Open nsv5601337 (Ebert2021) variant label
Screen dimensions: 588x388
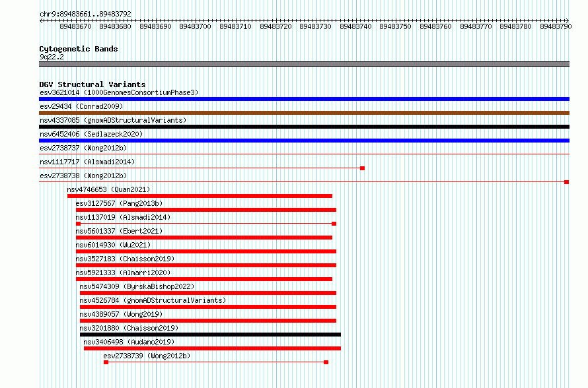119,231
